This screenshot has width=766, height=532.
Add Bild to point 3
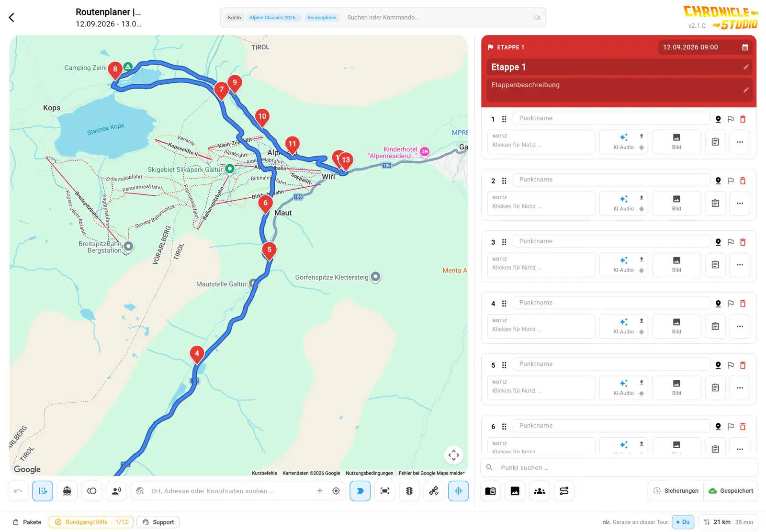(676, 265)
